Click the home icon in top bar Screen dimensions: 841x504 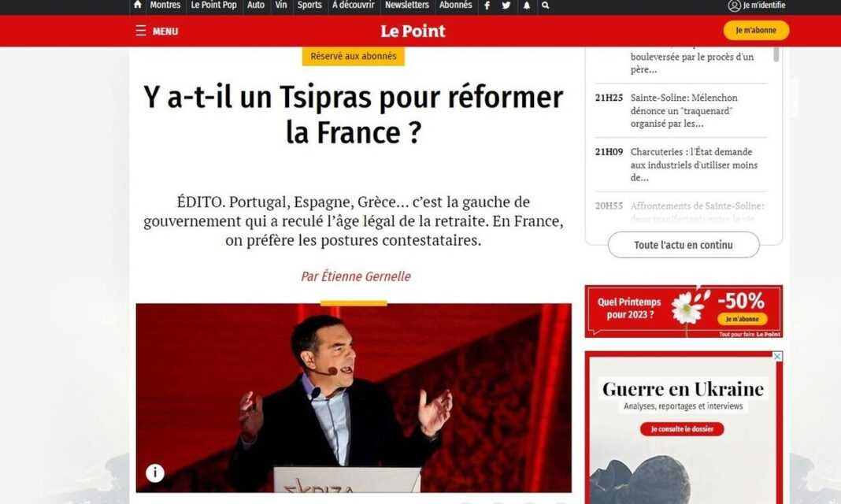[138, 6]
